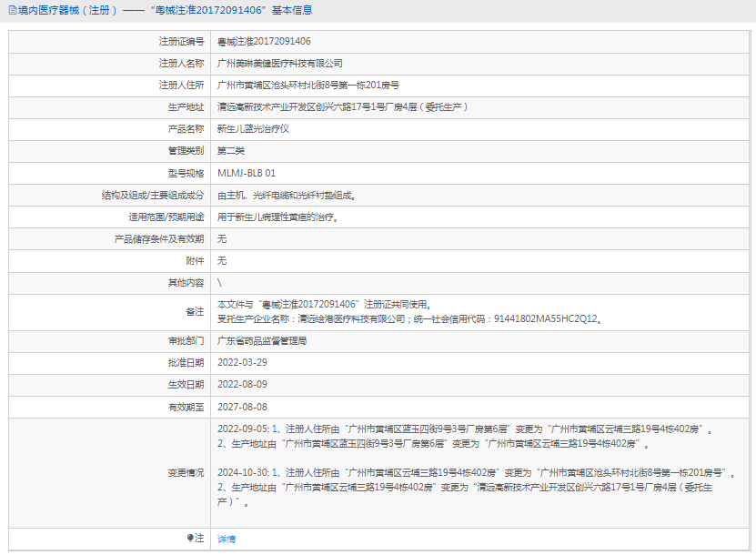
Task: Click the backslash value in 其他内容 row
Action: (219, 283)
